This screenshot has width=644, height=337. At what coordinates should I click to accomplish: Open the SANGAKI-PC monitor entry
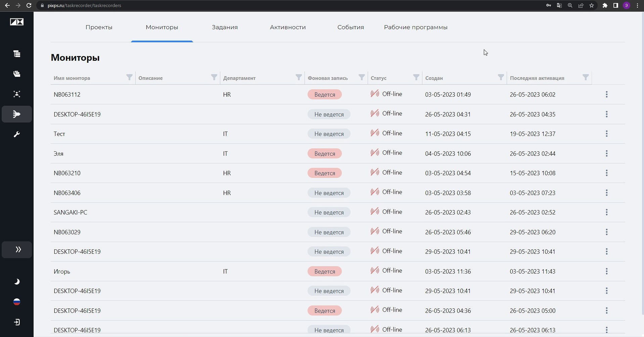point(71,212)
